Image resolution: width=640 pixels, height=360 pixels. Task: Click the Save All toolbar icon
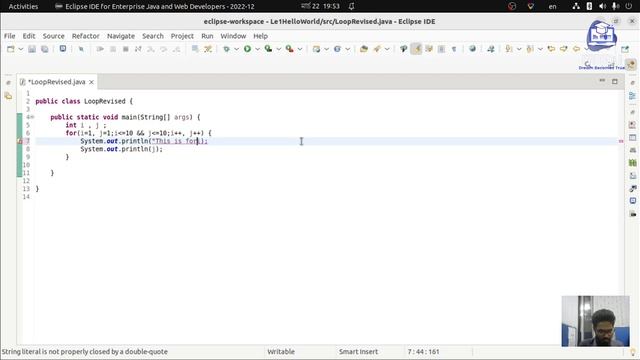click(x=44, y=49)
